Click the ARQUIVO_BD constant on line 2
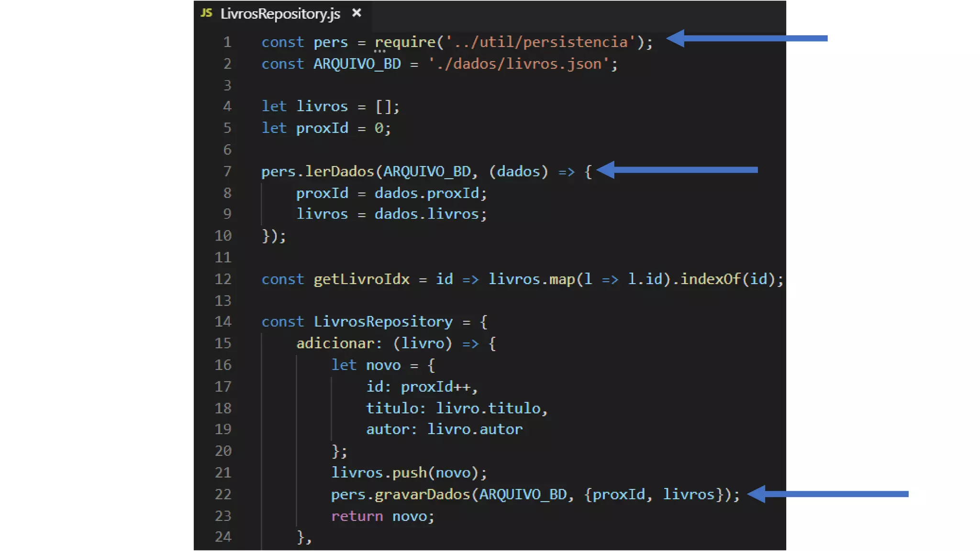 [x=357, y=64]
